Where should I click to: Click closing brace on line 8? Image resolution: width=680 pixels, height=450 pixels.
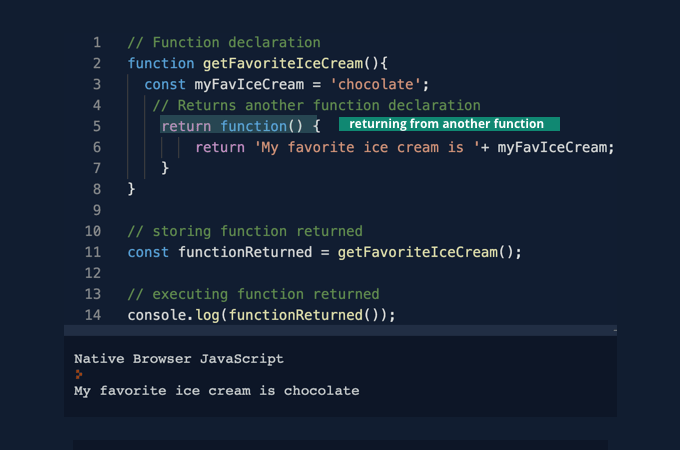pos(131,189)
